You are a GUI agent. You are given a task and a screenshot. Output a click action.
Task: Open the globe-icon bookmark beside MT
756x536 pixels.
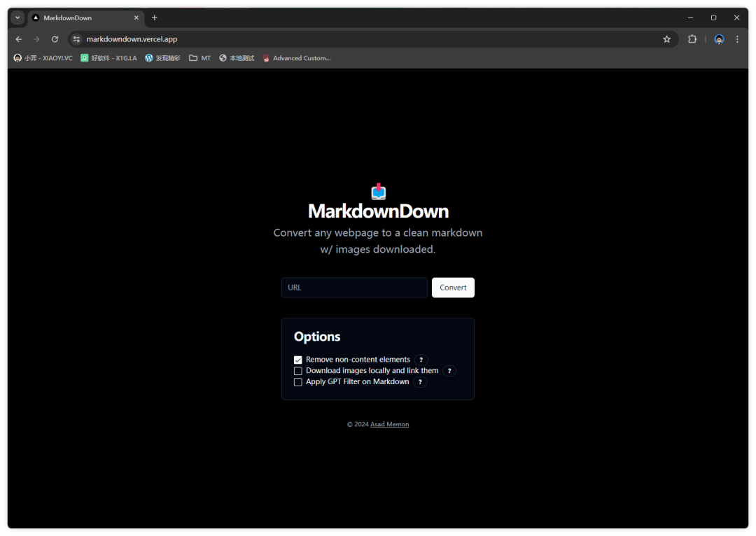237,58
